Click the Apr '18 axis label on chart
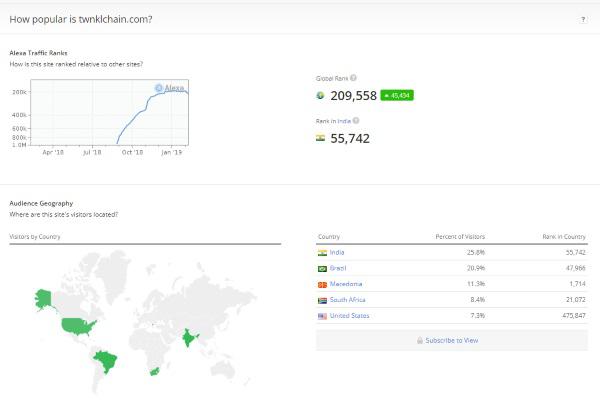 pyautogui.click(x=53, y=152)
